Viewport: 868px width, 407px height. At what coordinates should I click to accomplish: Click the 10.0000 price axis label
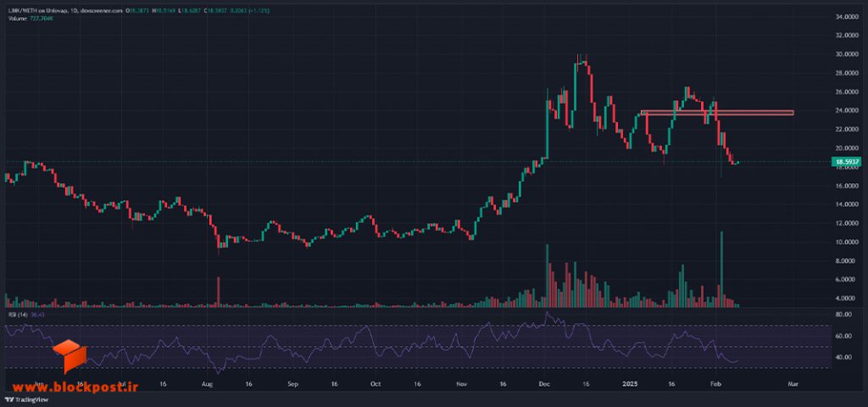[x=844, y=242]
